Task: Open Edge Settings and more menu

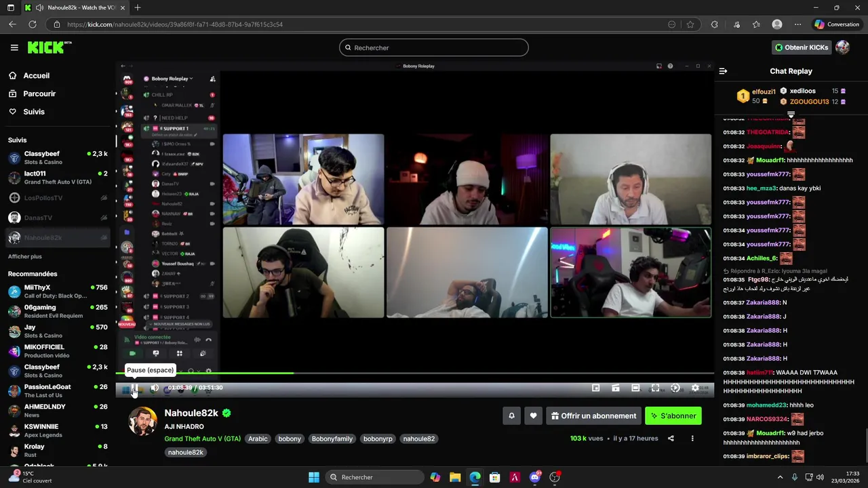Action: (x=797, y=24)
